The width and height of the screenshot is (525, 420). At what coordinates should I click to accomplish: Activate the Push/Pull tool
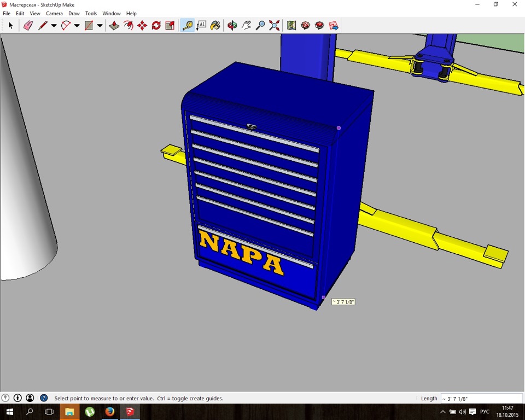pyautogui.click(x=114, y=26)
